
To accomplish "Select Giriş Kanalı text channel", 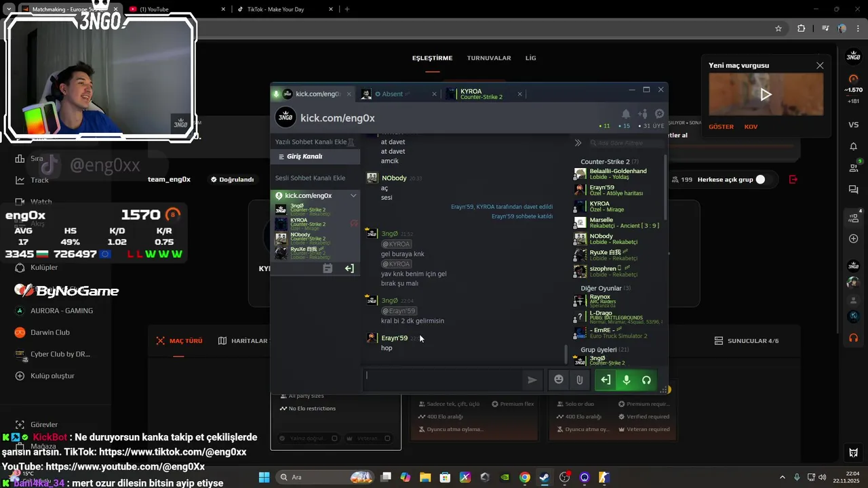I will 315,157.
